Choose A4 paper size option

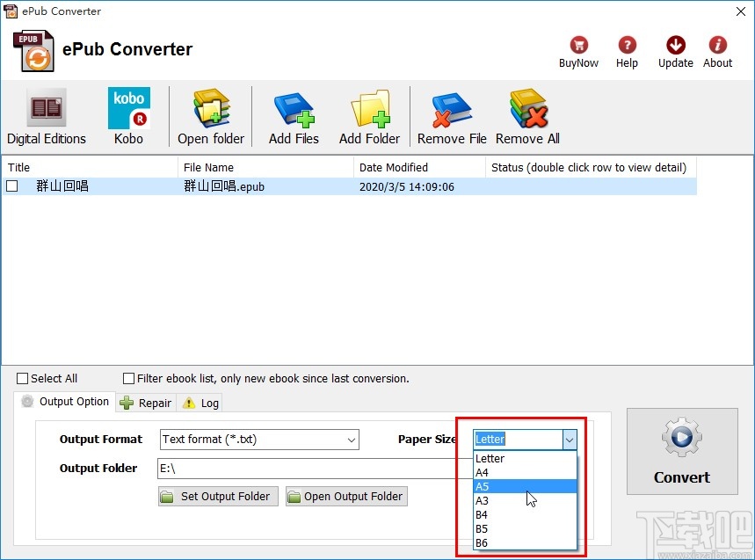click(x=525, y=472)
